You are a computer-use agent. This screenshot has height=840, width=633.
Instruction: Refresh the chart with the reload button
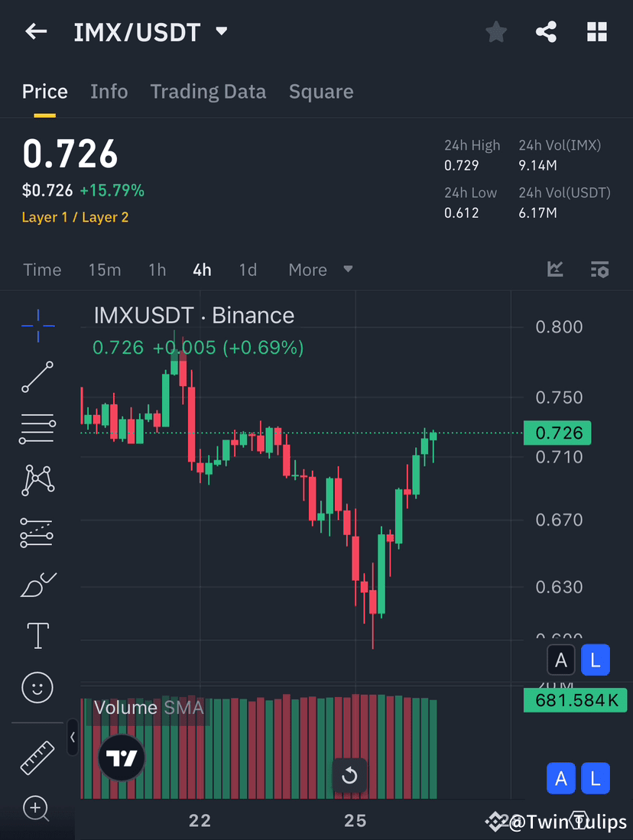click(350, 775)
